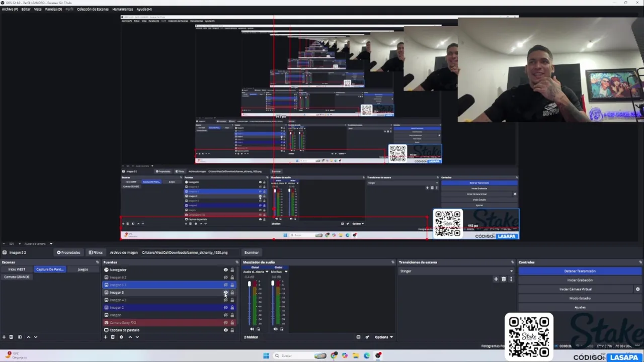Hide the Captura de pantalla source

pos(225,330)
